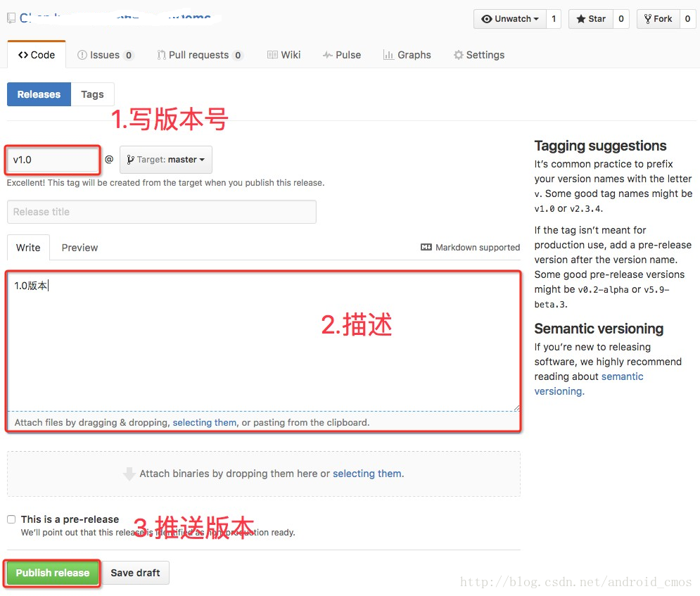This screenshot has height=596, width=700.
Task: Click the Issues count badge
Action: [129, 56]
